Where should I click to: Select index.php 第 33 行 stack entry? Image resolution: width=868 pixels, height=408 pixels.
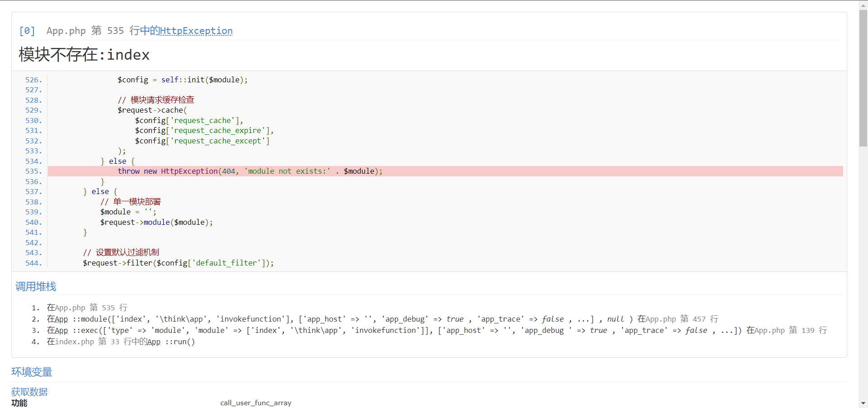pyautogui.click(x=83, y=342)
